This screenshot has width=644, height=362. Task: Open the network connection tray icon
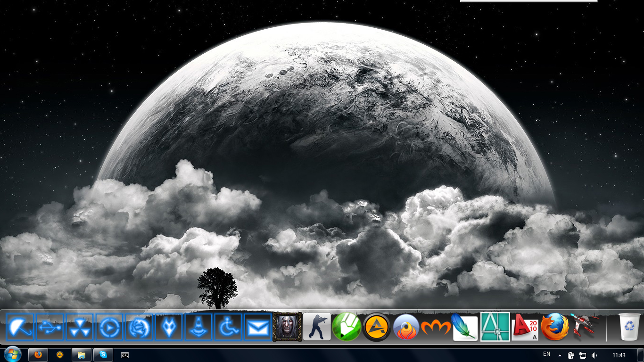pos(583,355)
